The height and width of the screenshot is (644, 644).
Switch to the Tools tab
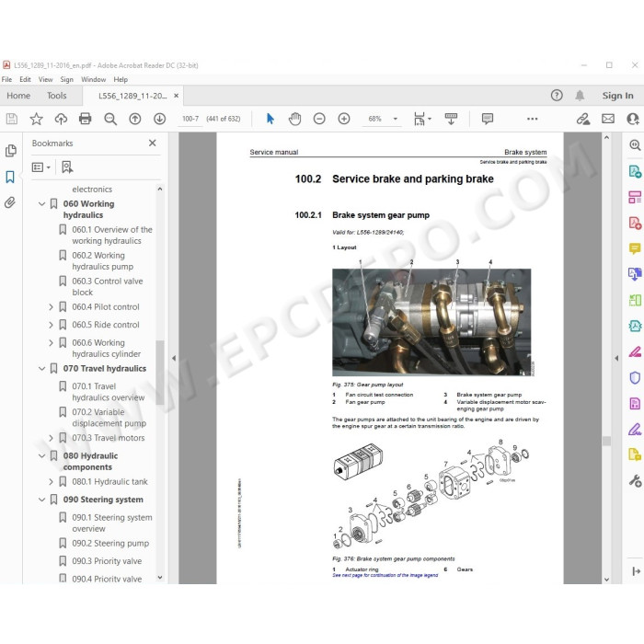(x=57, y=96)
